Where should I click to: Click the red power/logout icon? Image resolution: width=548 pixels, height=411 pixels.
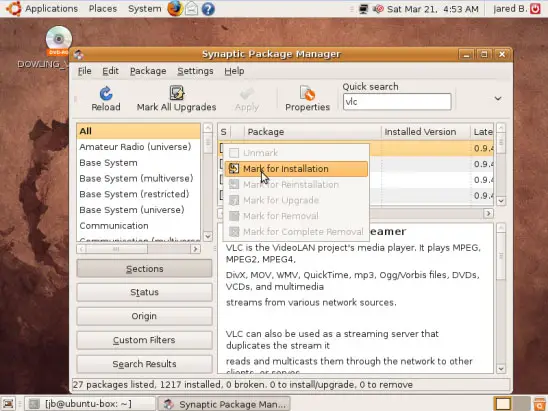(x=535, y=9)
